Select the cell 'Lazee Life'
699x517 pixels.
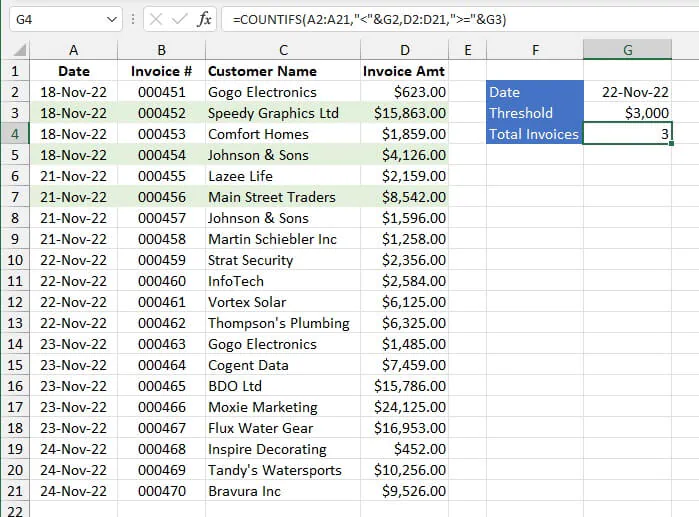[x=283, y=176]
